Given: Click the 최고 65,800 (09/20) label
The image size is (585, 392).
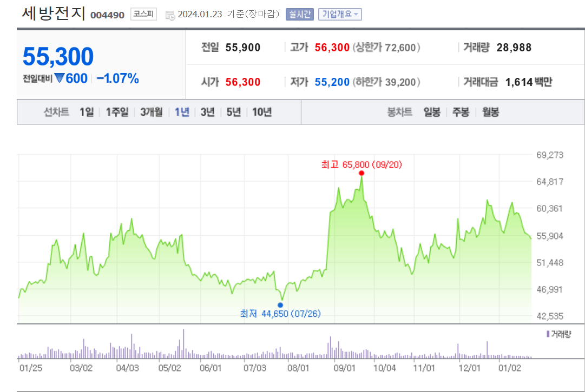Looking at the screenshot, I should pyautogui.click(x=361, y=164).
